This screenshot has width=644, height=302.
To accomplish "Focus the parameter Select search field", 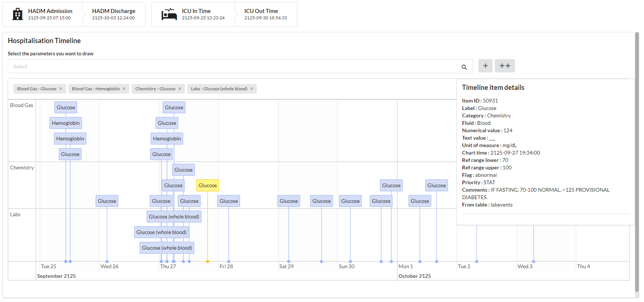I will pos(240,66).
